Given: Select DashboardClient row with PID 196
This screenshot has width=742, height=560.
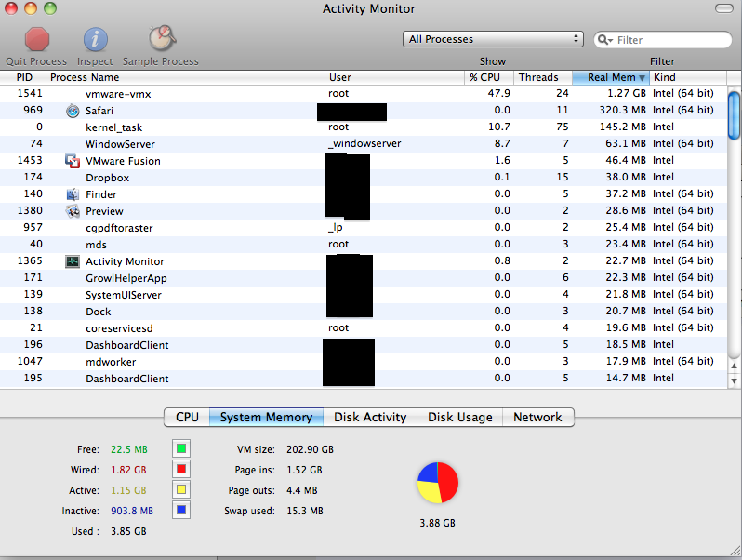Looking at the screenshot, I should tap(364, 345).
